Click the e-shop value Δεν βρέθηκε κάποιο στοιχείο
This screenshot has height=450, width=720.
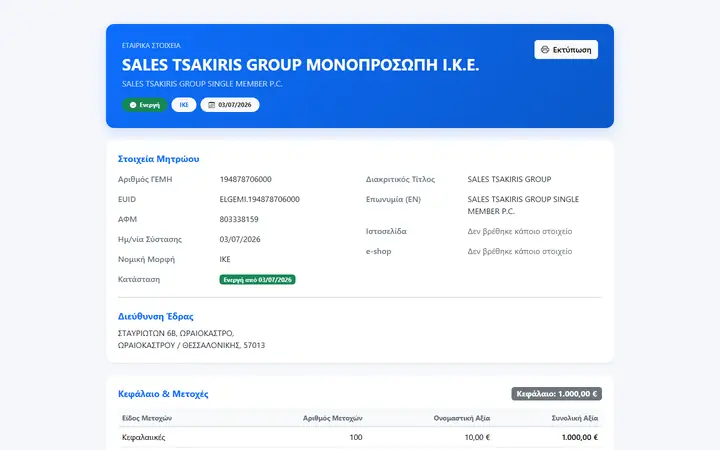[520, 251]
